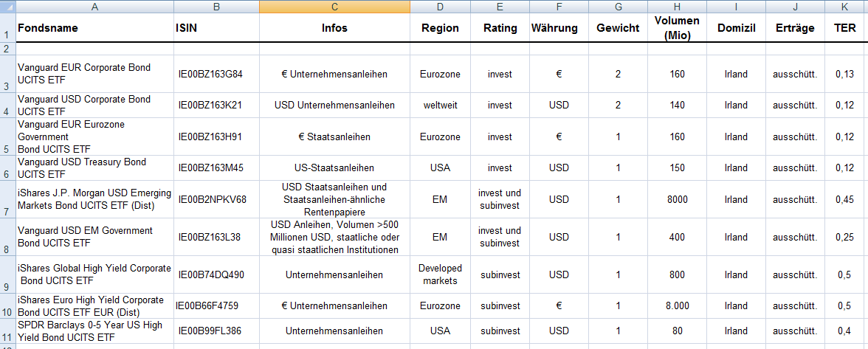The width and height of the screenshot is (868, 349).
Task: Select column A header
Action: (94, 7)
